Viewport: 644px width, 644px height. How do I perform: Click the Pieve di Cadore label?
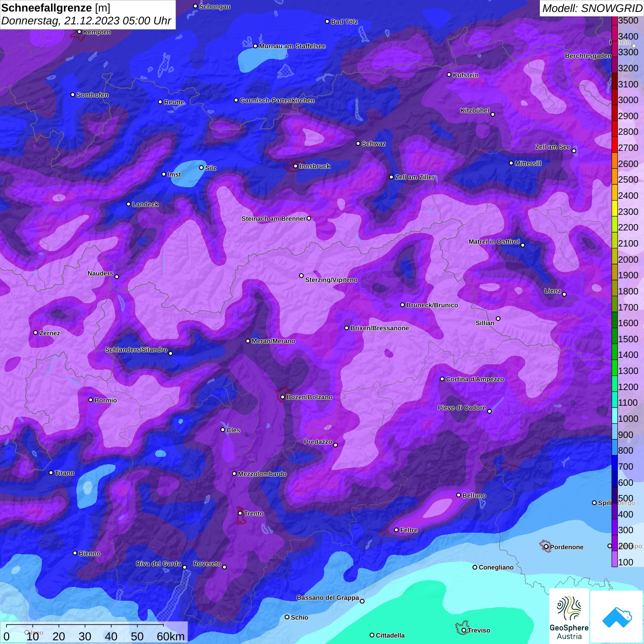462,408
